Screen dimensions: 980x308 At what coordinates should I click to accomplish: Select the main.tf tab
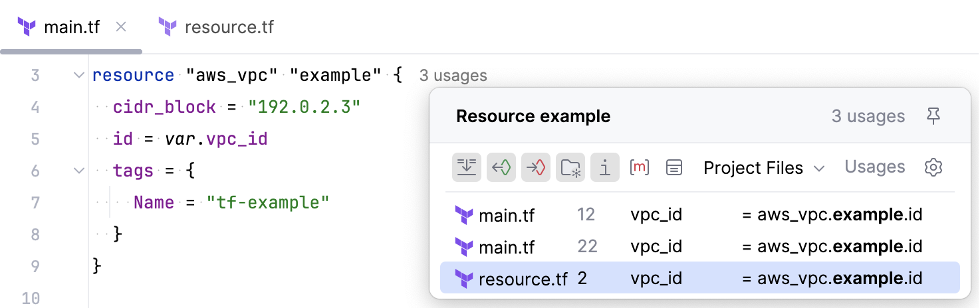(71, 28)
